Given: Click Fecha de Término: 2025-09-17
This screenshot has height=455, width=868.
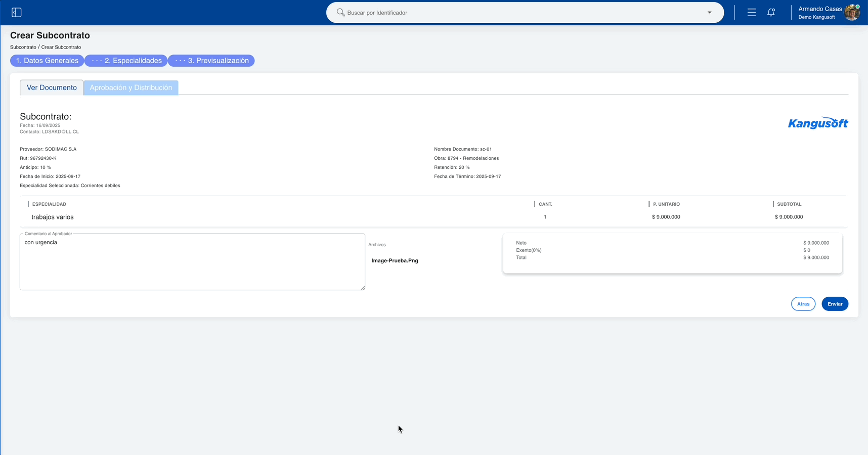Looking at the screenshot, I should (467, 176).
